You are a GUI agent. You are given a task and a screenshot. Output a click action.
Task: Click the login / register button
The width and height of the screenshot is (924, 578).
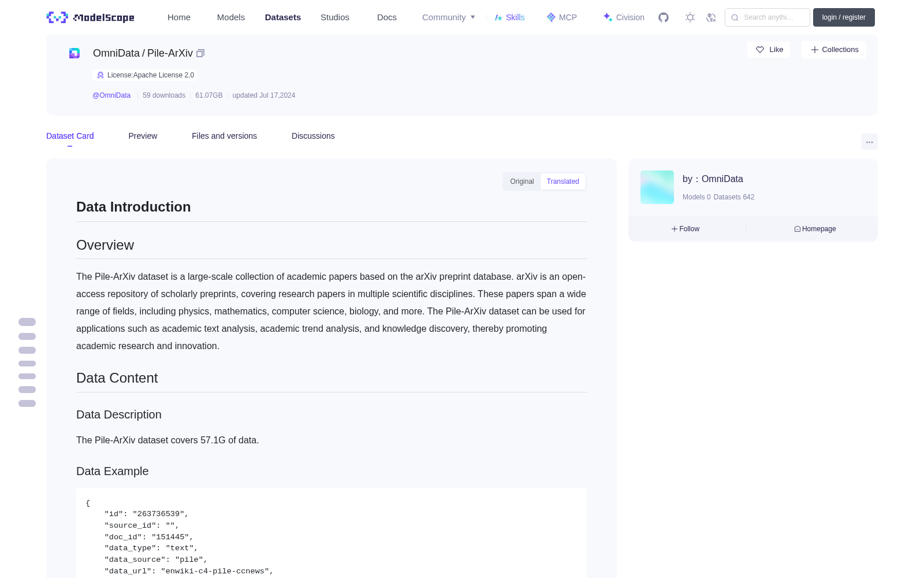point(844,17)
